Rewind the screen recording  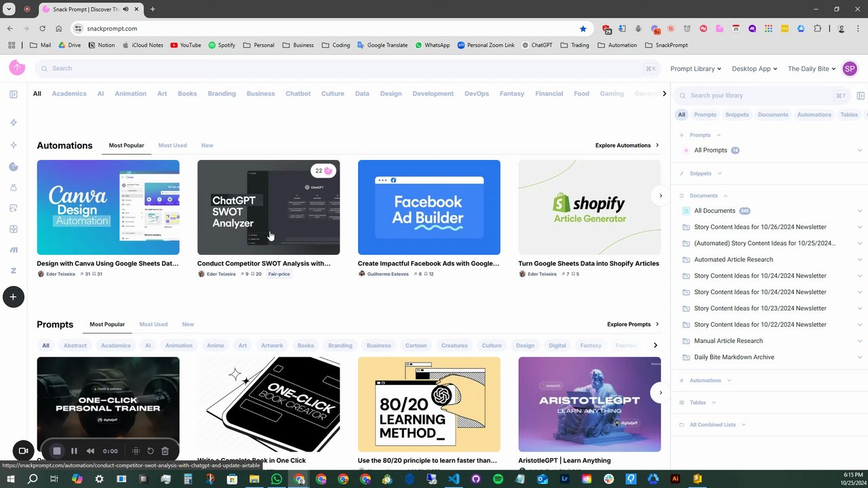coord(90,451)
